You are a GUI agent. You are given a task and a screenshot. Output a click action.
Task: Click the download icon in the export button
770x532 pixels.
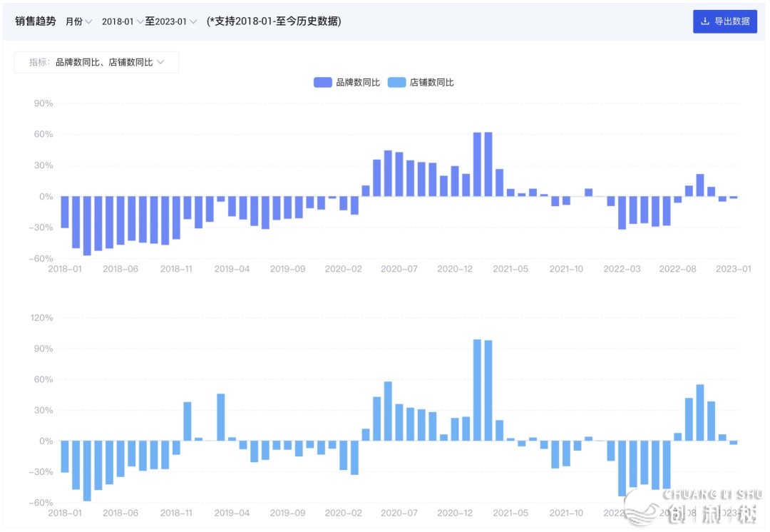tap(705, 21)
